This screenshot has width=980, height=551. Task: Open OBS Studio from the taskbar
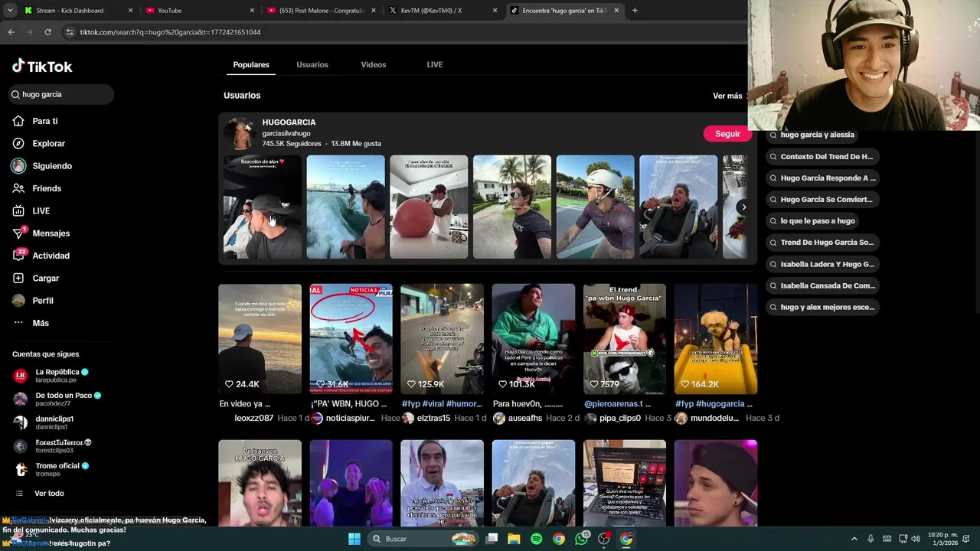tap(604, 539)
